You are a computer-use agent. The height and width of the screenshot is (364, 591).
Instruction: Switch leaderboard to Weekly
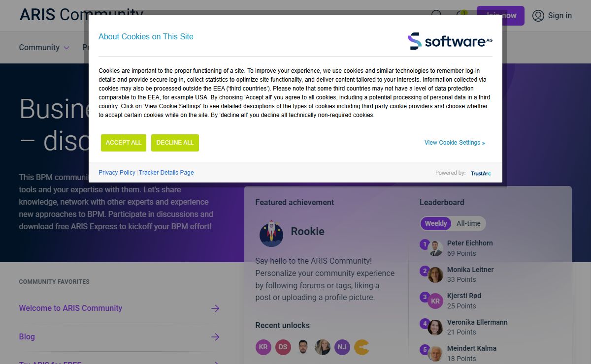click(x=435, y=223)
